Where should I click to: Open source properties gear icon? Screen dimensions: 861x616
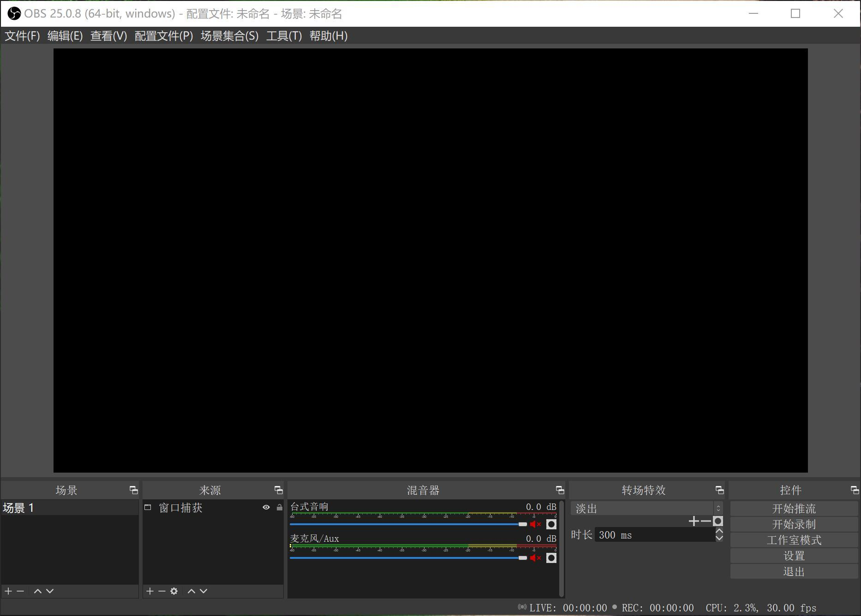click(x=174, y=591)
